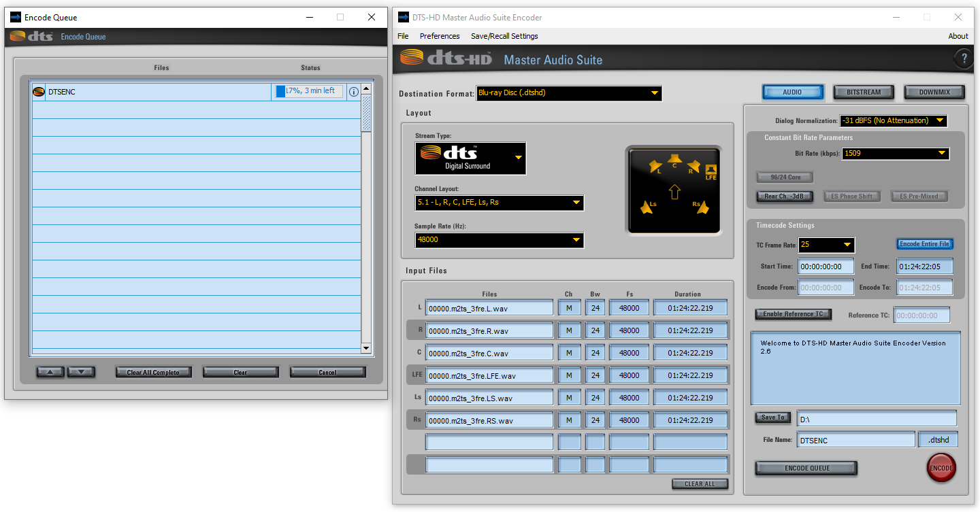The width and height of the screenshot is (980, 512).
Task: Click the Right speaker icon in layout diagram
Action: point(693,167)
